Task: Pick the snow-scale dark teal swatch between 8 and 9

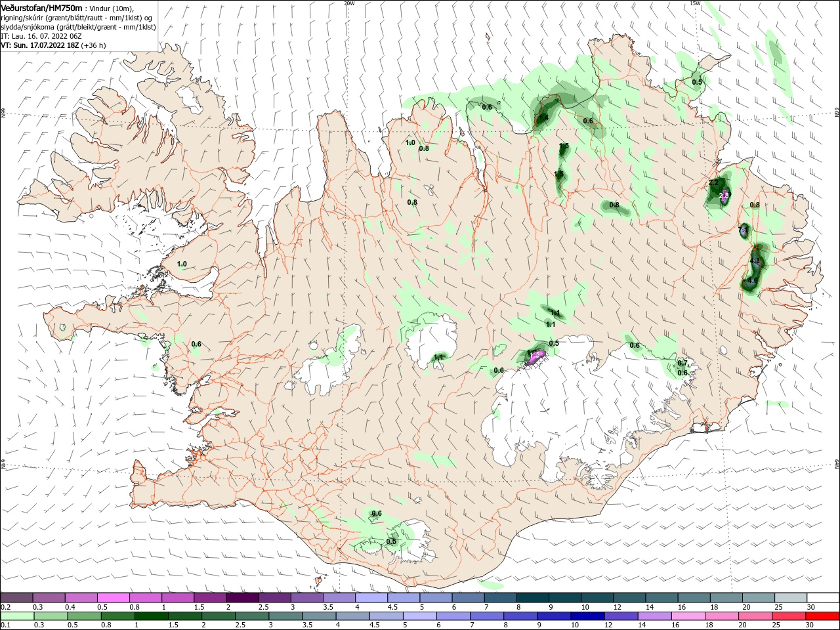Action: [x=533, y=598]
